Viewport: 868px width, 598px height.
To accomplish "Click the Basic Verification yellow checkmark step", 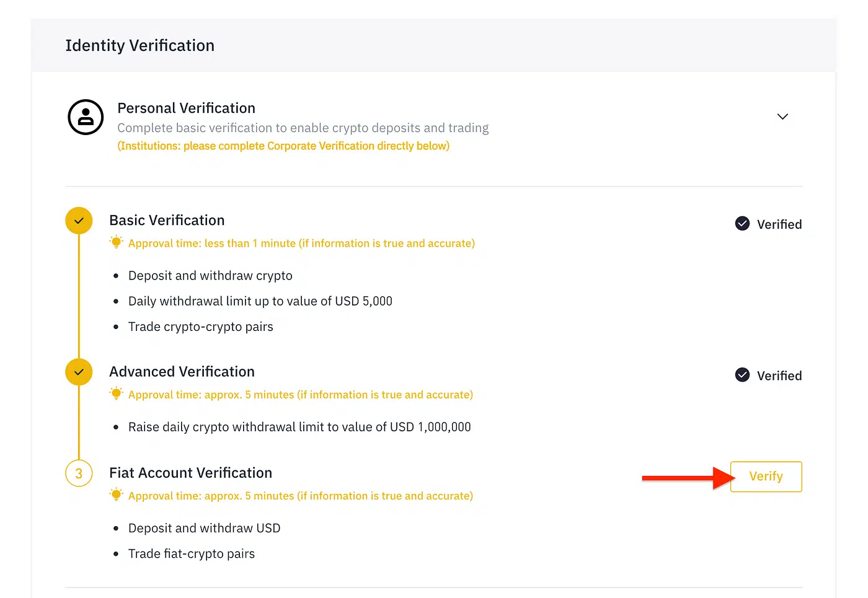I will pyautogui.click(x=79, y=221).
